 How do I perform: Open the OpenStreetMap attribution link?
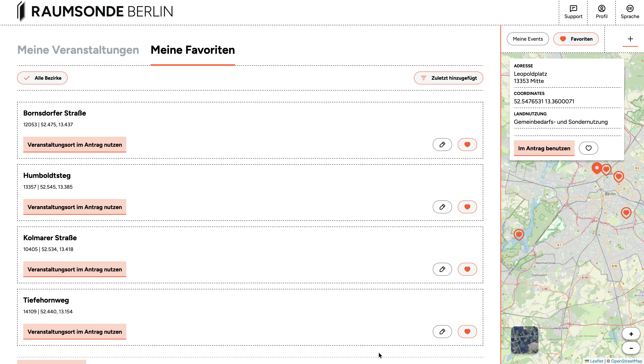click(x=626, y=361)
